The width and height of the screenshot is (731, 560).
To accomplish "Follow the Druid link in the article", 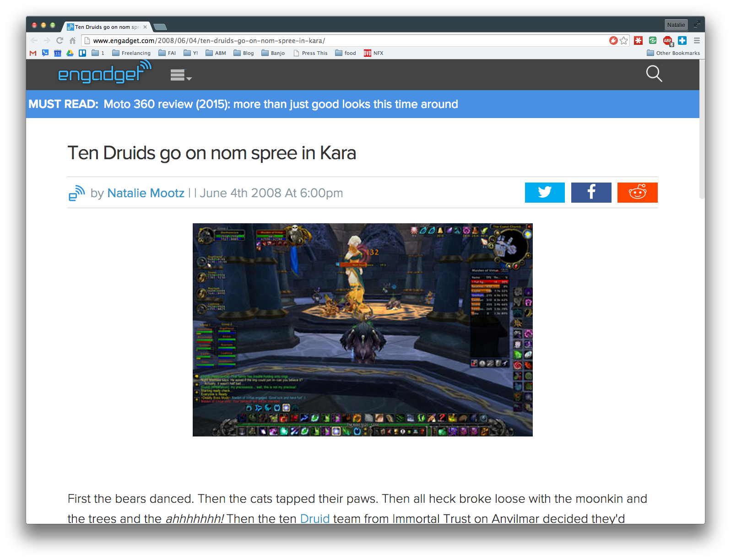I will coord(315,518).
